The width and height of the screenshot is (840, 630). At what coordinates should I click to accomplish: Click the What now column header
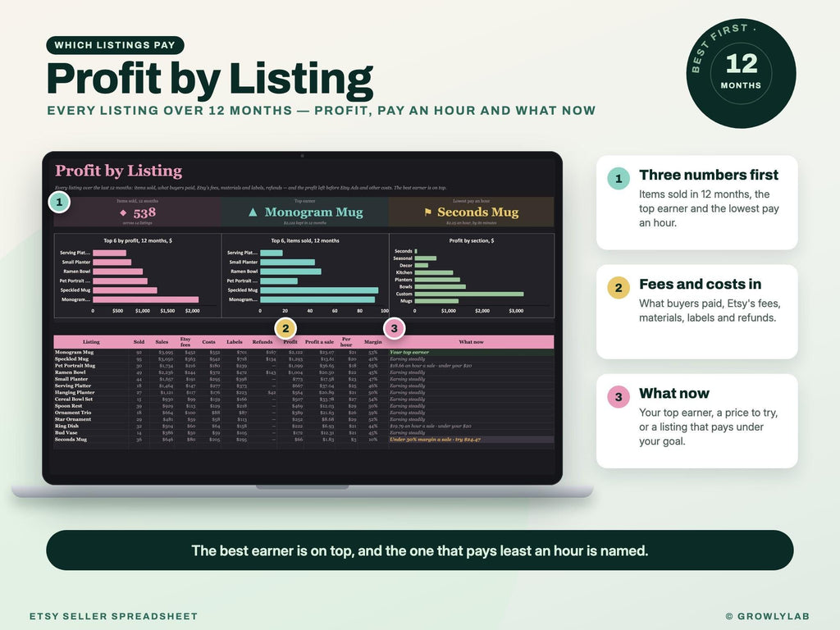(472, 342)
